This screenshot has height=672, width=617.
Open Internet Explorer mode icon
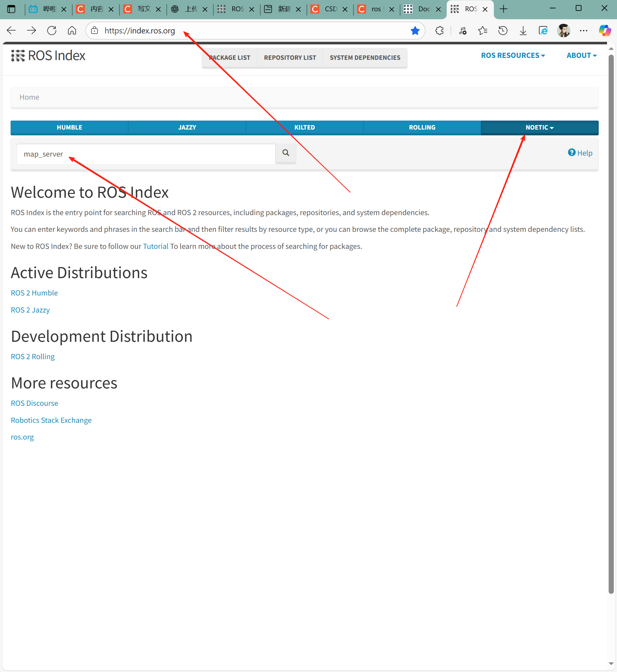pos(543,31)
